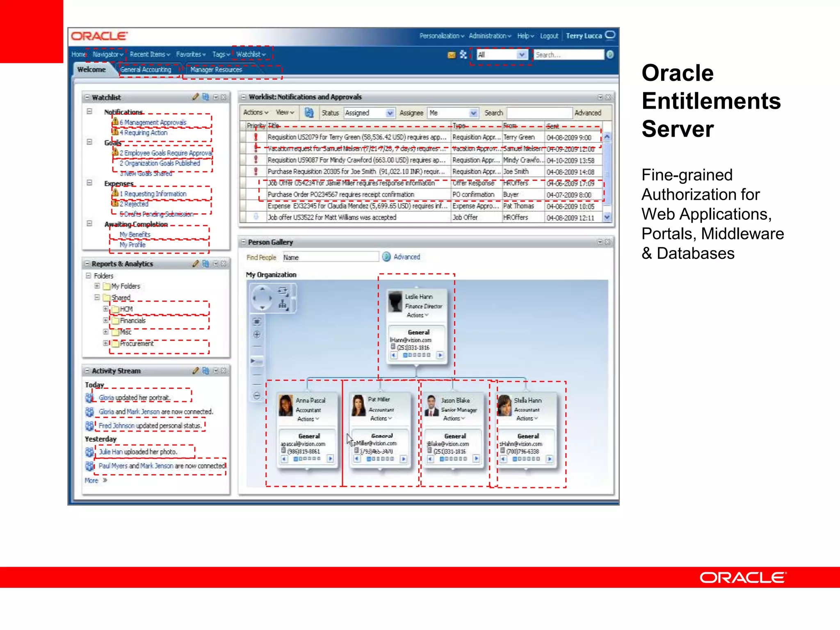Open the mail envelope icon in header

[451, 55]
